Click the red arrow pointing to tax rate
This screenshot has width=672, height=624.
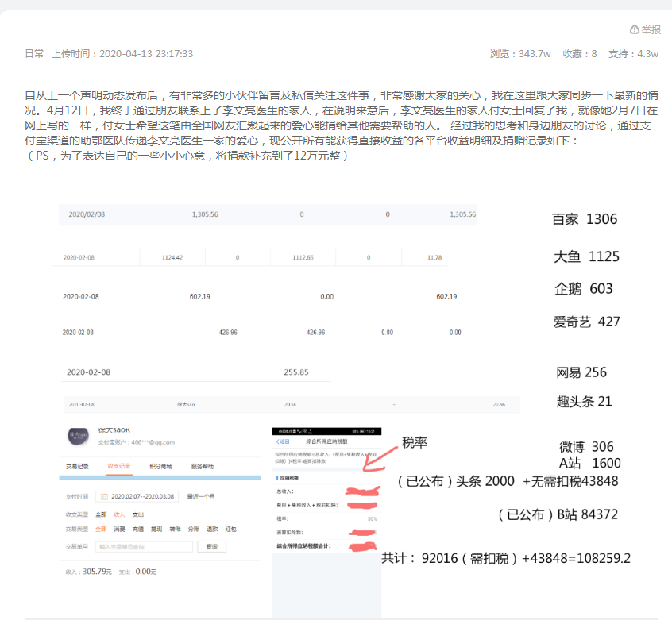tap(380, 459)
